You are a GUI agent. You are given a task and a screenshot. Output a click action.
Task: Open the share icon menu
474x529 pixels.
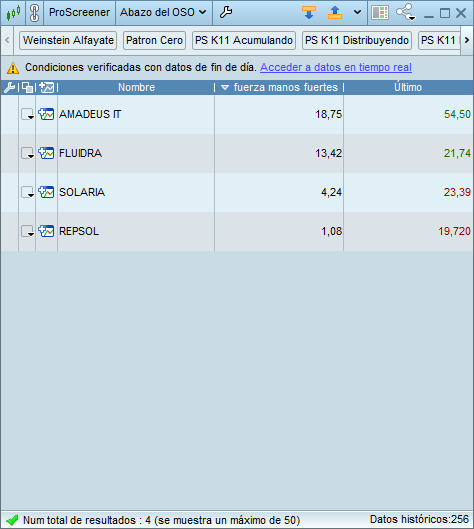[x=406, y=12]
